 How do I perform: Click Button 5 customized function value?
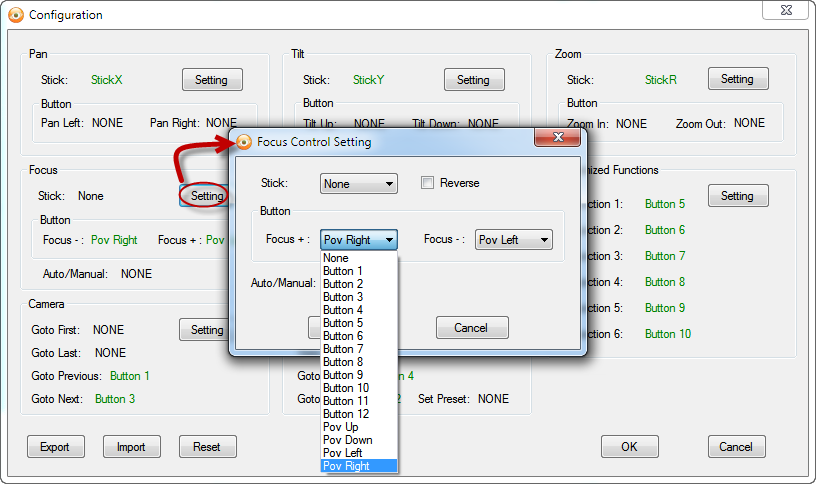coord(665,204)
